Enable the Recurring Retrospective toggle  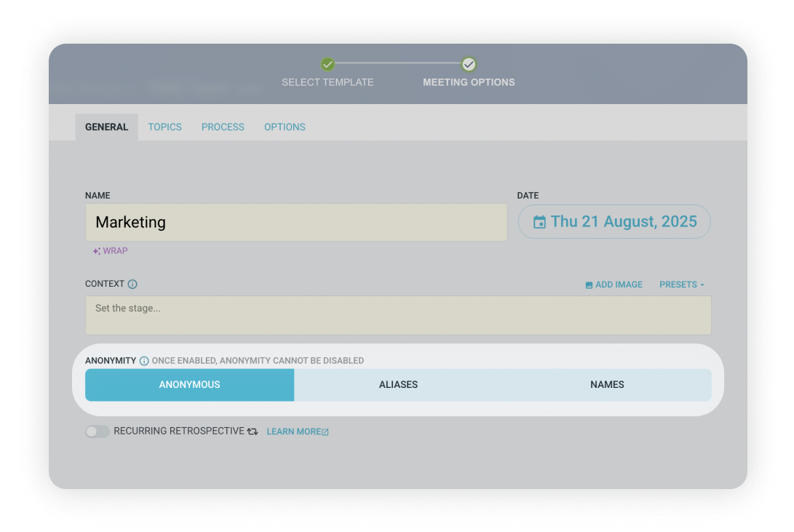click(97, 432)
